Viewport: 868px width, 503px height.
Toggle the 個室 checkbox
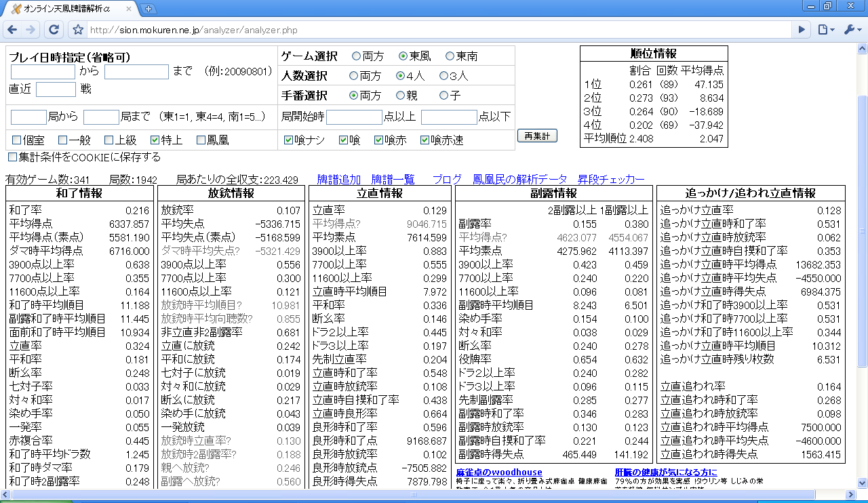tap(16, 140)
